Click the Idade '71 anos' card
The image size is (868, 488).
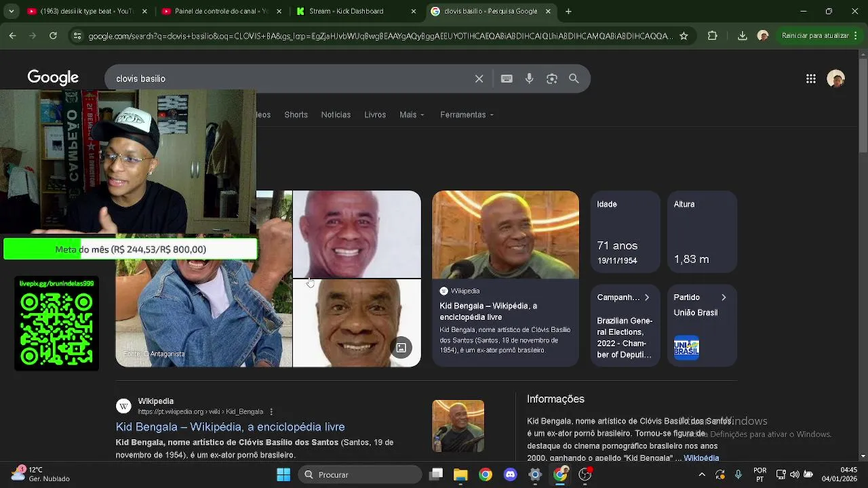tap(625, 232)
